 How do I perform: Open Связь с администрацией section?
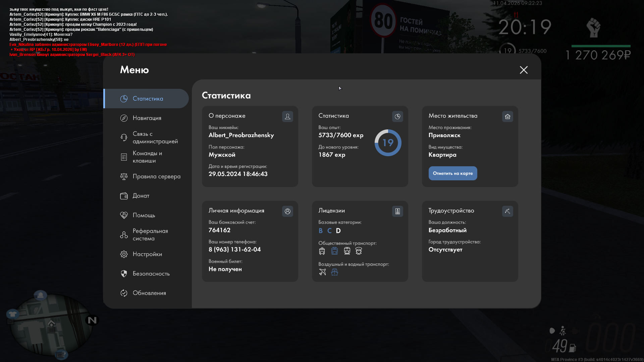(x=155, y=137)
